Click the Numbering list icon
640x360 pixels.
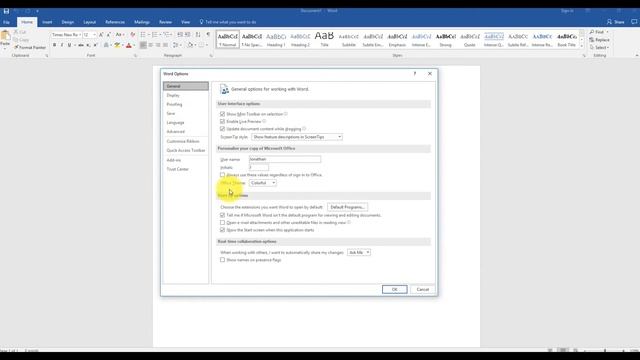point(155,35)
